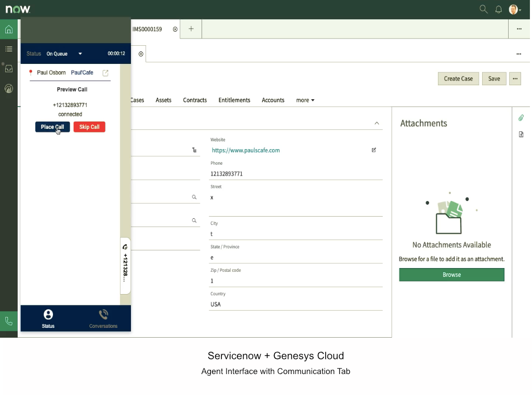The height and width of the screenshot is (399, 532).
Task: Open the paulscafe.com website link
Action: (246, 150)
